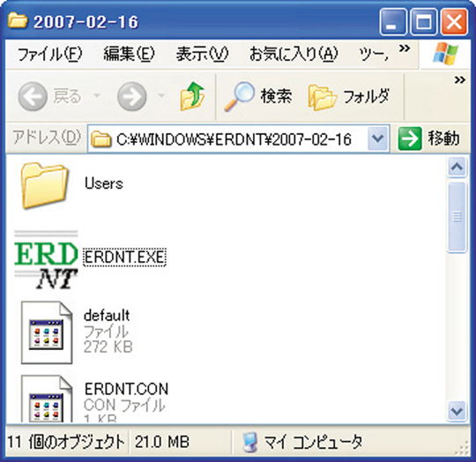
Task: Click the Go (移動) button
Action: tap(428, 138)
